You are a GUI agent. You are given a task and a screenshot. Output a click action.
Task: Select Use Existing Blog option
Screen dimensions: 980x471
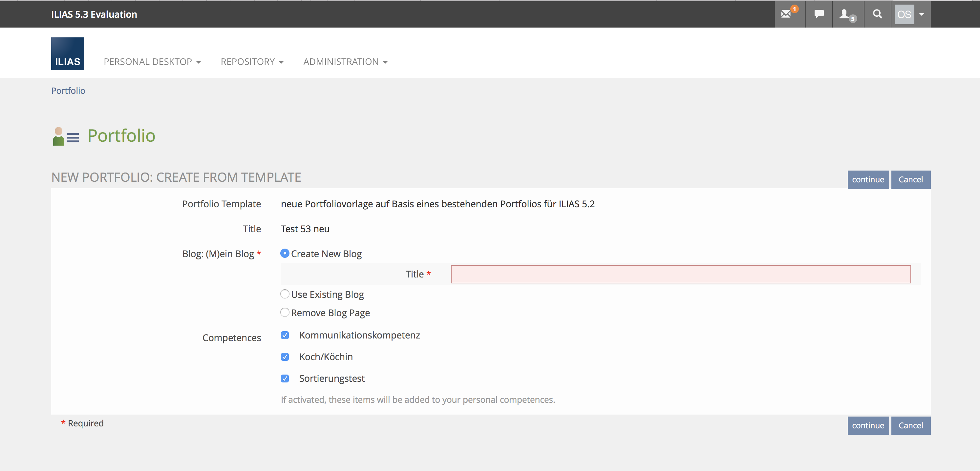tap(285, 294)
